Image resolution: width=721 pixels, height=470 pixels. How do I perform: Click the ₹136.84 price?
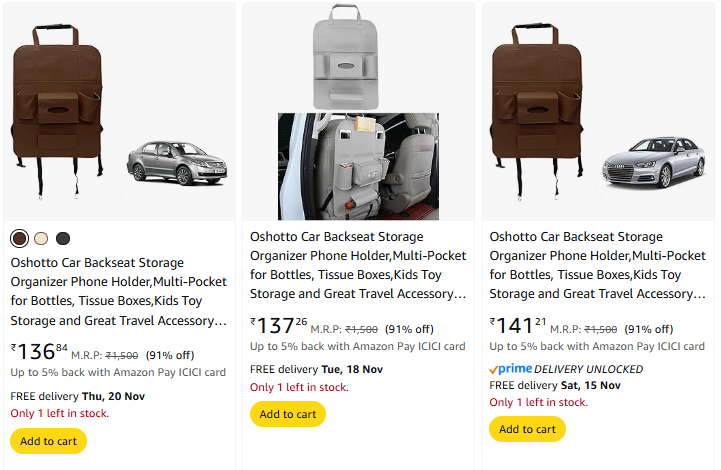point(40,351)
